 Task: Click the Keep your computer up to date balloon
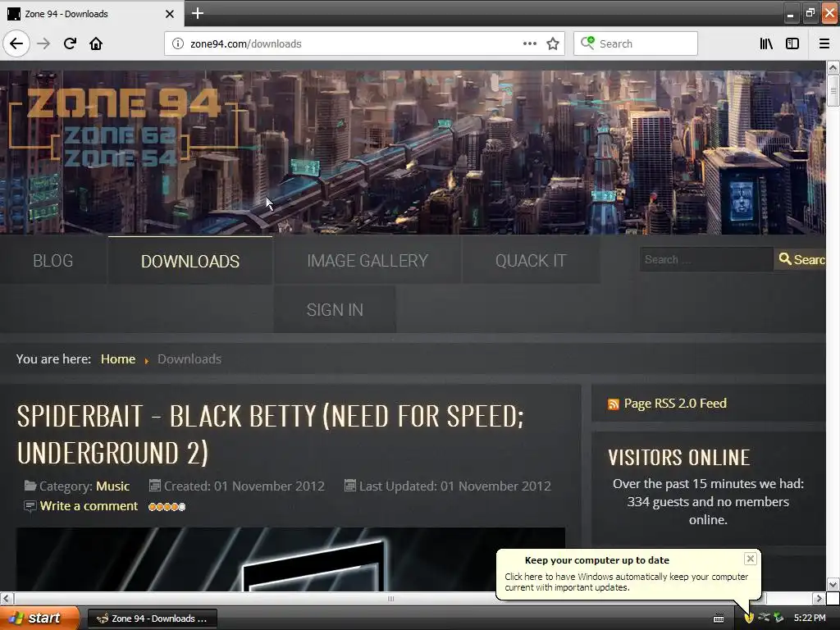[x=628, y=574]
